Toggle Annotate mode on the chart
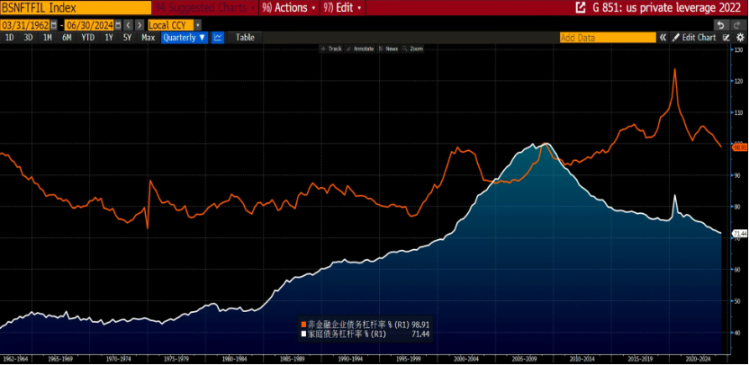 click(x=361, y=49)
